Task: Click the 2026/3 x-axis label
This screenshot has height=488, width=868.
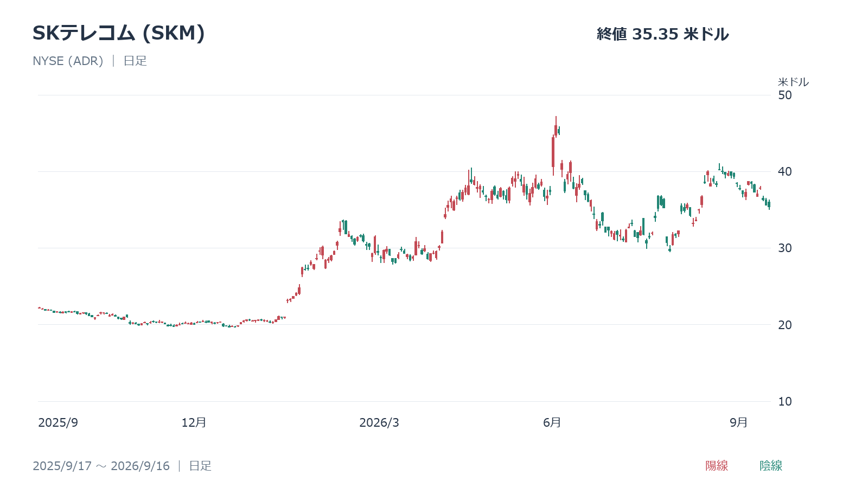Action: pyautogui.click(x=379, y=422)
